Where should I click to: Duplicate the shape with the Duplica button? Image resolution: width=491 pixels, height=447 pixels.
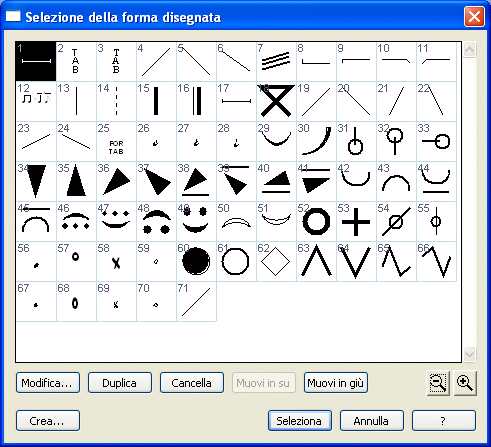pos(120,383)
